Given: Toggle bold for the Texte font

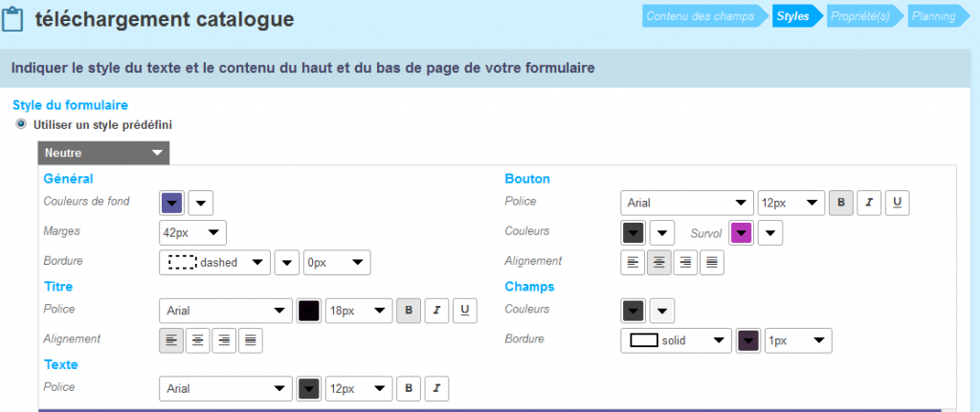Looking at the screenshot, I should [x=409, y=388].
